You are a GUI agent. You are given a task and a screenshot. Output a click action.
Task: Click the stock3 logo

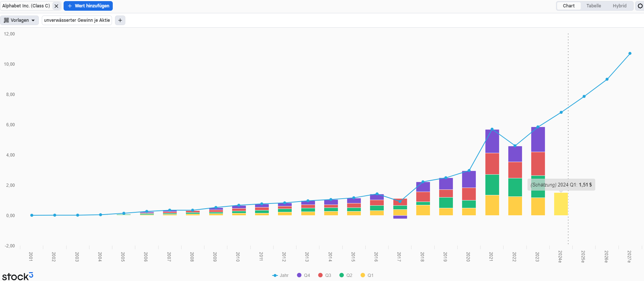point(17,276)
